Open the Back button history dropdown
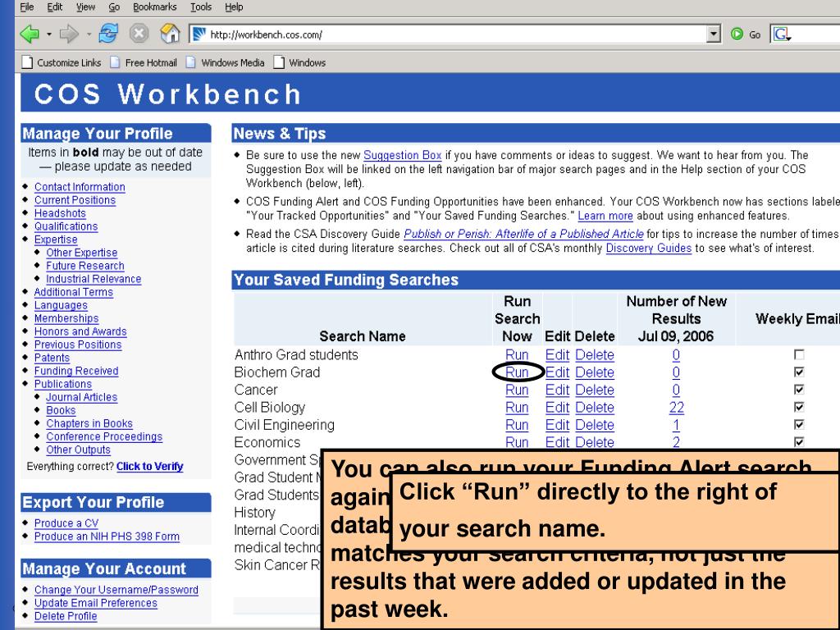The width and height of the screenshot is (840, 630). pos(48,34)
